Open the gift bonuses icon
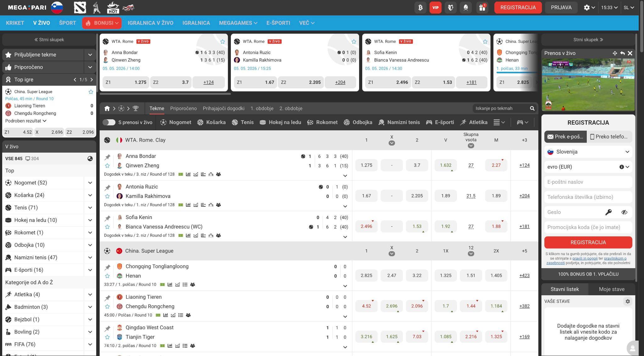The height and width of the screenshot is (356, 644). [x=482, y=8]
